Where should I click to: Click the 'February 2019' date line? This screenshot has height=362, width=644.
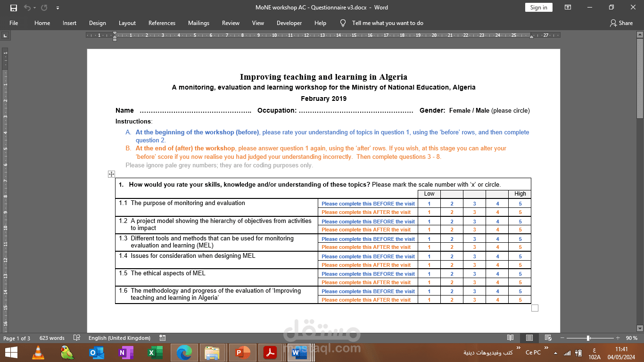click(323, 99)
